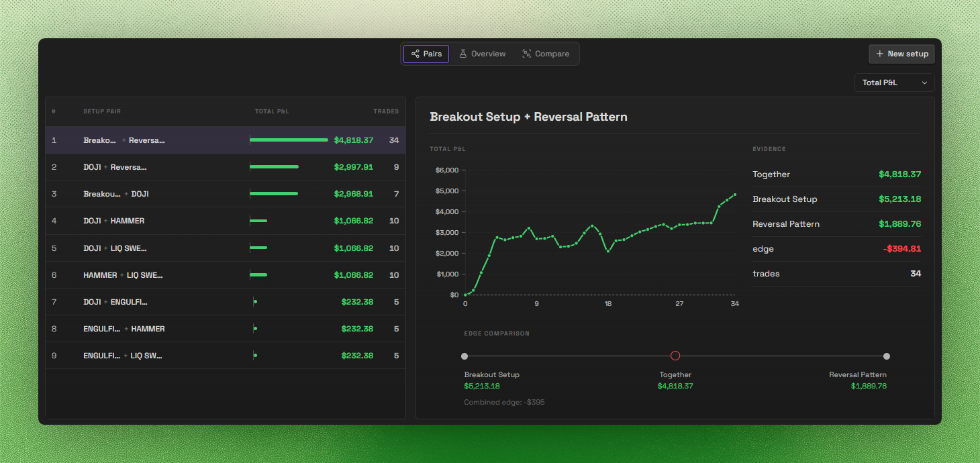
Task: Click the Breakout Setup + Reversal Pattern heading
Action: (x=528, y=117)
